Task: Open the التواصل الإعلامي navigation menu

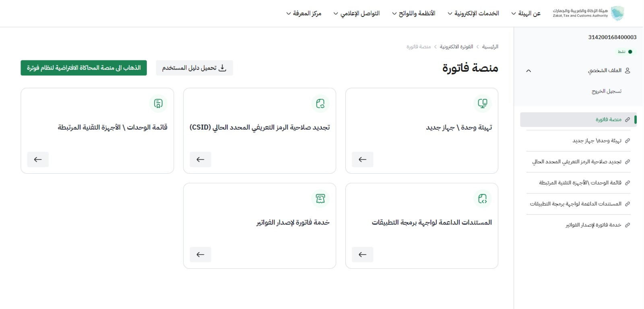Action: tap(357, 13)
